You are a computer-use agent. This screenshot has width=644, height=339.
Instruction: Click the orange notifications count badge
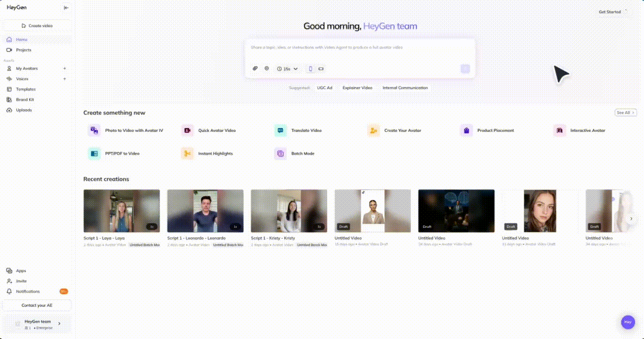[64, 291]
